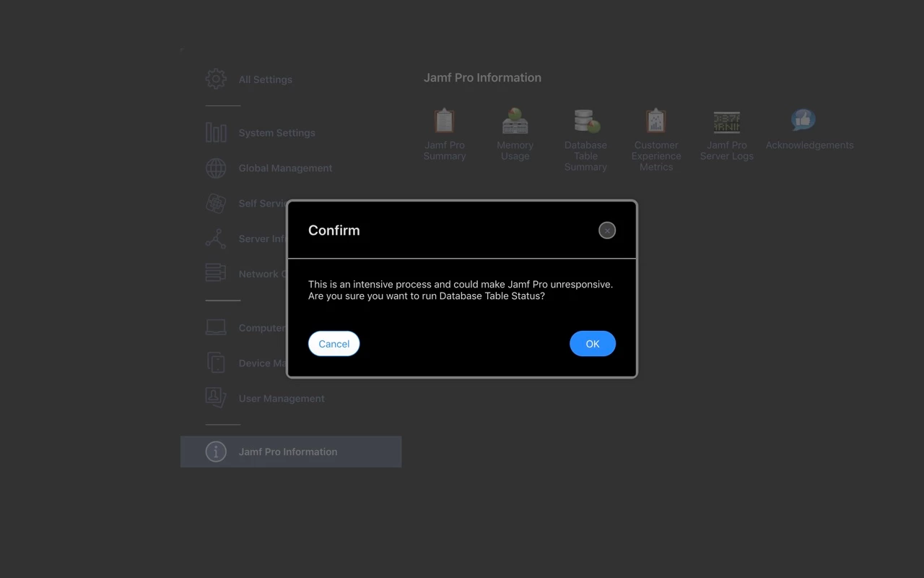The image size is (924, 578).
Task: Open the Customer Experience Metrics icon
Action: point(656,121)
